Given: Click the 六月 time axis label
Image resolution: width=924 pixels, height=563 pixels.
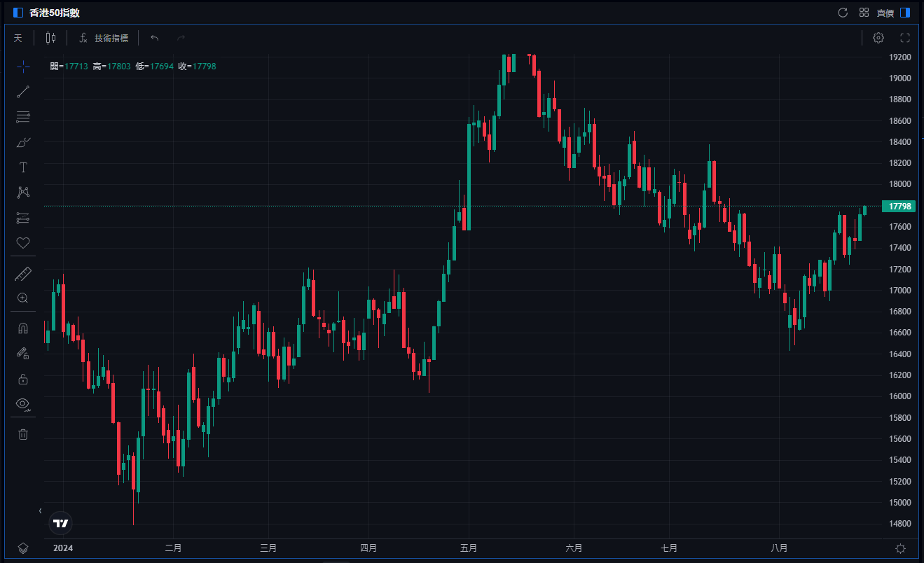Looking at the screenshot, I should pos(574,548).
